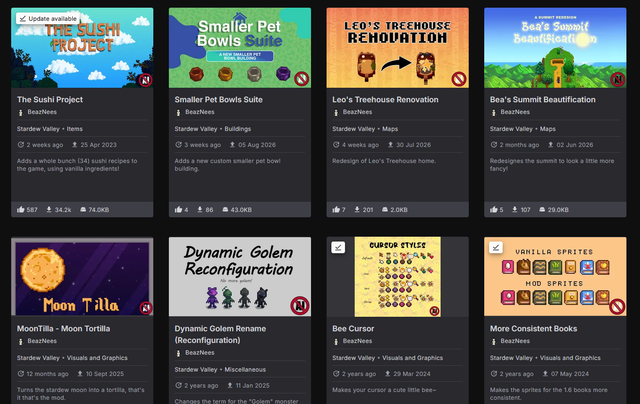Click the thumbs-up icon on Leo's Treehouse

point(336,209)
